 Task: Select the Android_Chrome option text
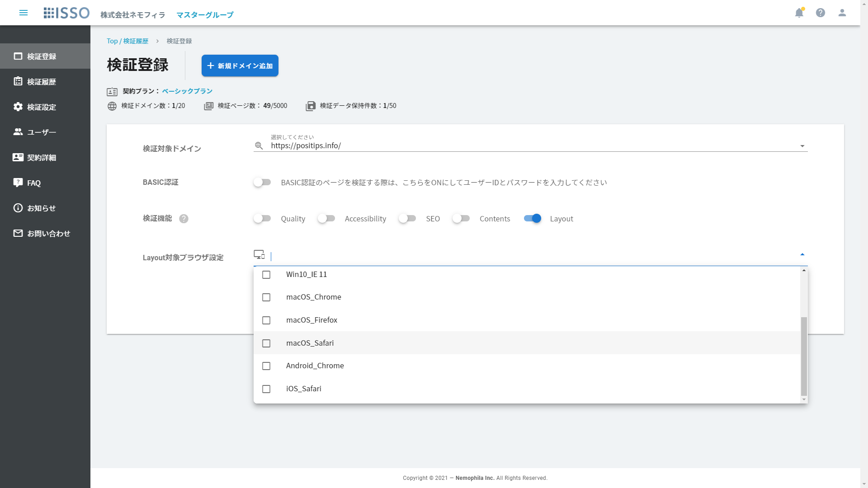[315, 366]
